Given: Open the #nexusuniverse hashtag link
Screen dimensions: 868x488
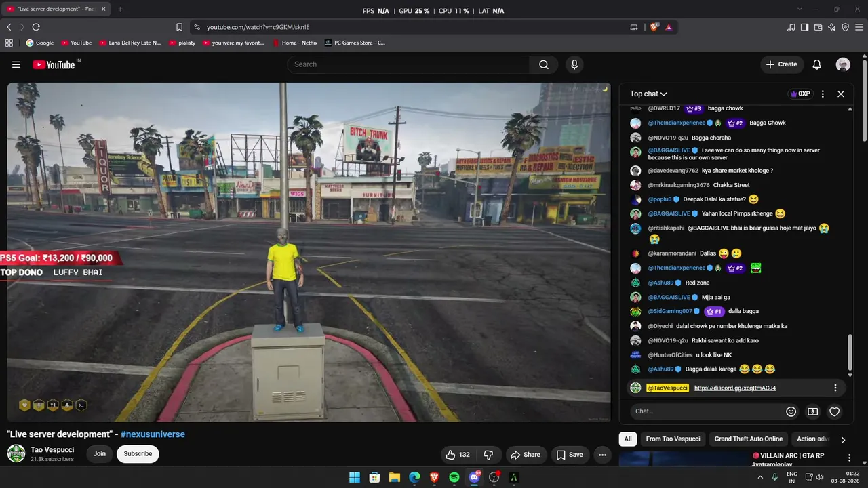Looking at the screenshot, I should coord(153,434).
